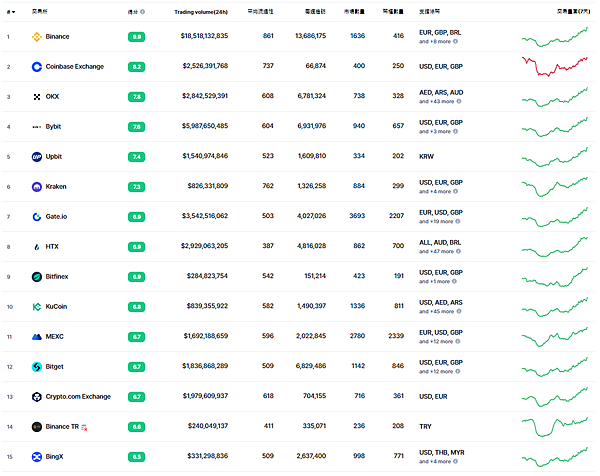This screenshot has height=476, width=600.
Task: Click MEXC's 2780 markets count
Action: (x=357, y=336)
